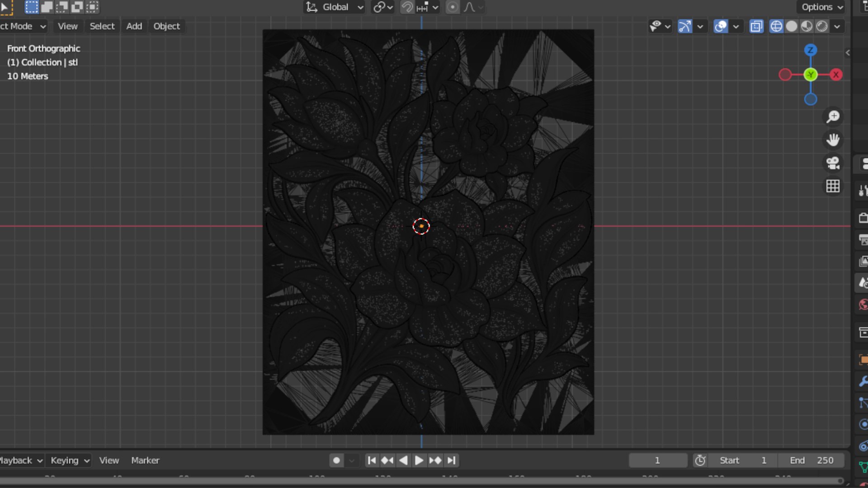868x488 pixels.
Task: Open the Object Mode dropdown
Action: coord(23,26)
